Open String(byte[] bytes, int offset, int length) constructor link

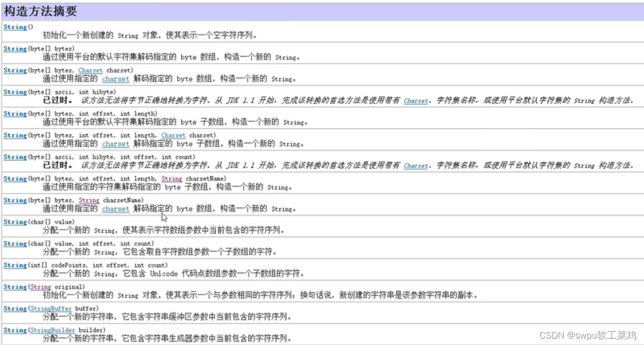click(14, 114)
